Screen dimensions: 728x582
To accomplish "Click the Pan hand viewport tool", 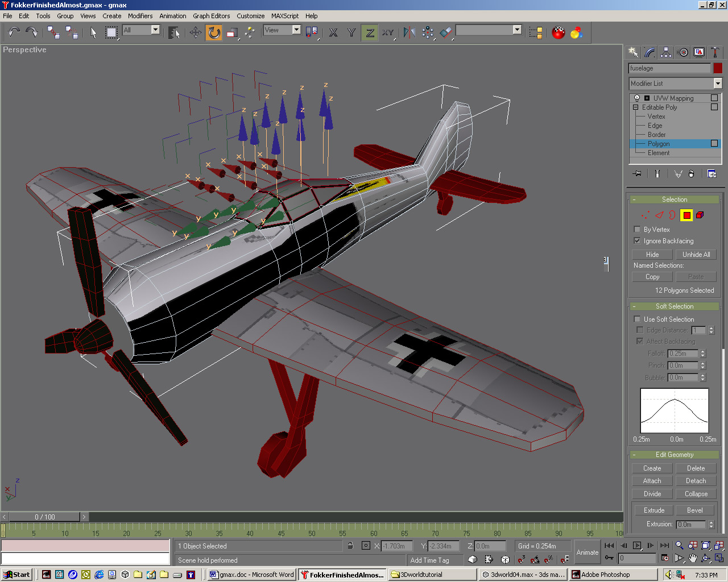I will (692, 558).
